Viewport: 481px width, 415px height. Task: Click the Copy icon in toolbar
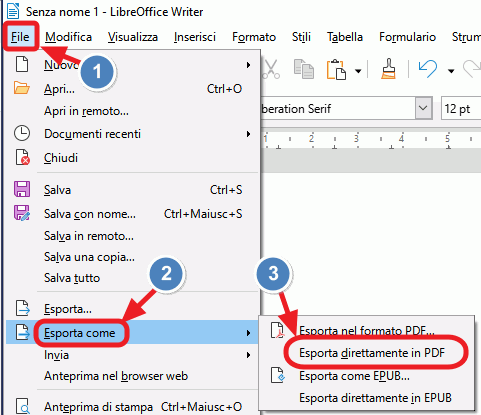pyautogui.click(x=304, y=69)
